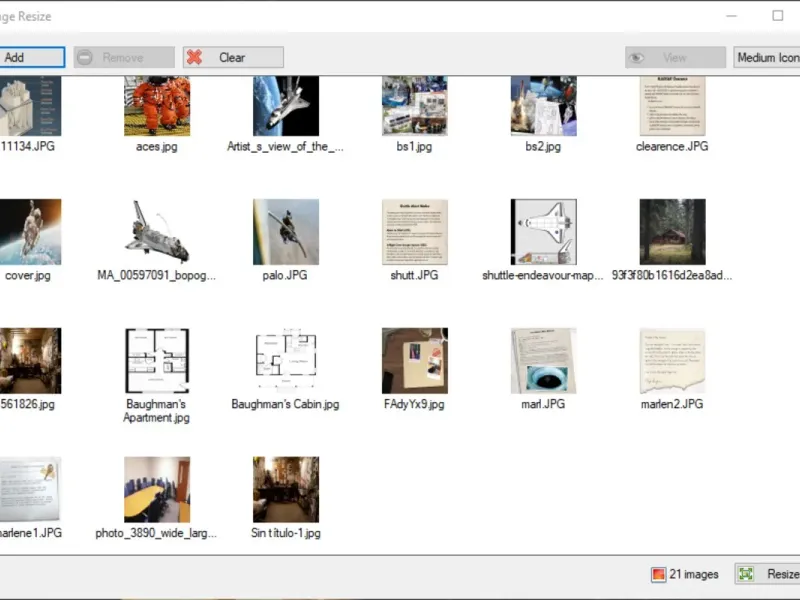Select Baughman's Apartment.jpg floor plan thumbnail
This screenshot has width=800, height=600.
click(x=157, y=361)
